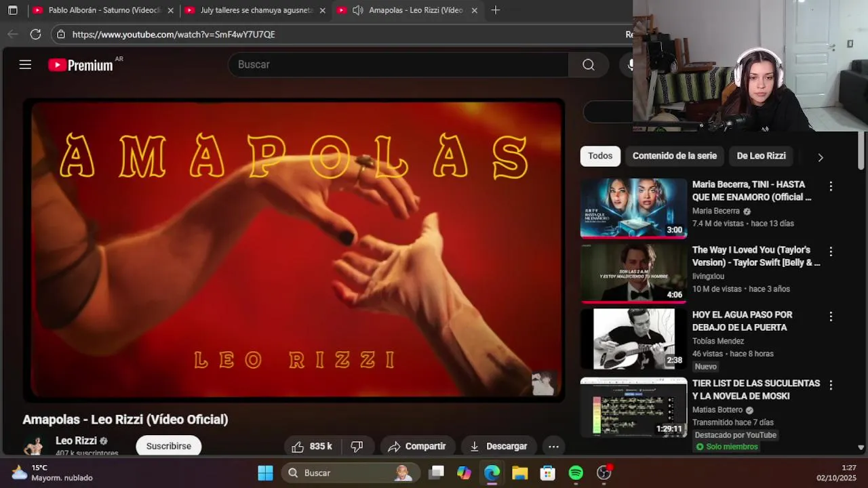868x488 pixels.
Task: Click the video title Amapolas - Leo Rizzi (Vídeo Oficial)
Action: coord(125,420)
